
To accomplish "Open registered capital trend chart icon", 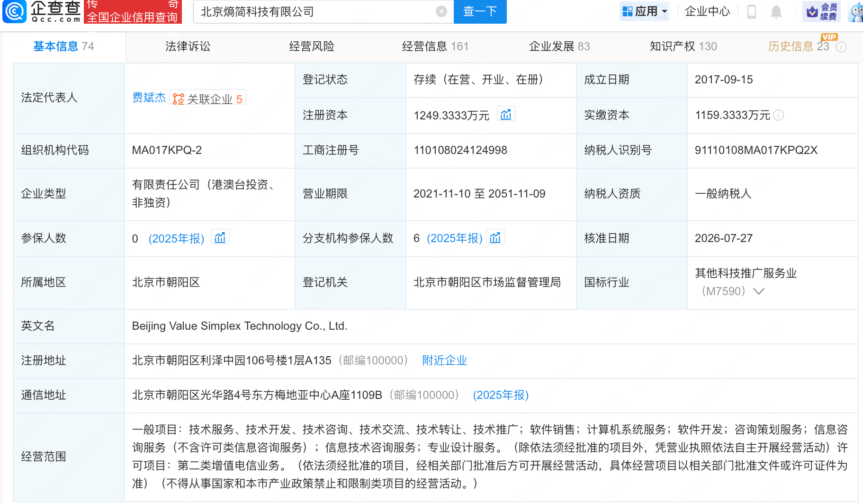I will click(506, 114).
